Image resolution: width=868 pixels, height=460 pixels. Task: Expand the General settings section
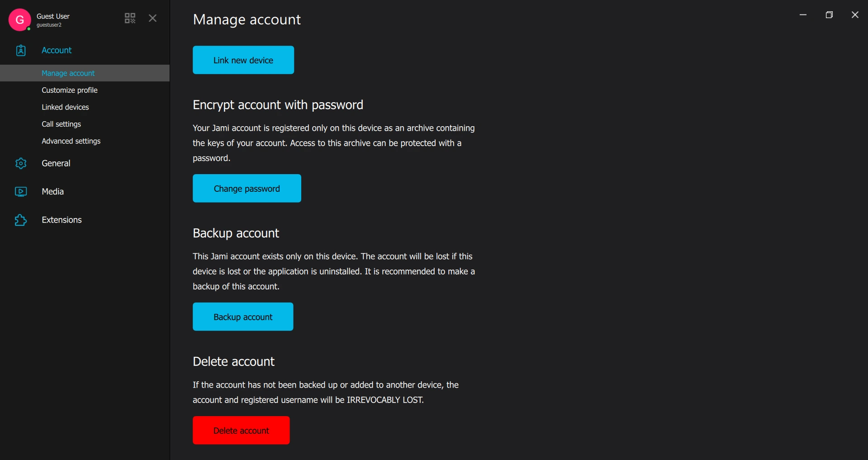click(x=56, y=163)
